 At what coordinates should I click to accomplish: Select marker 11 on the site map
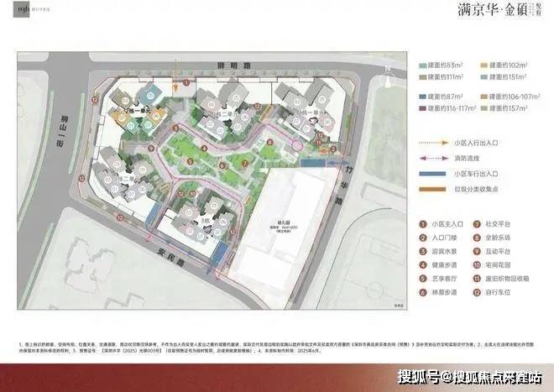[319, 143]
